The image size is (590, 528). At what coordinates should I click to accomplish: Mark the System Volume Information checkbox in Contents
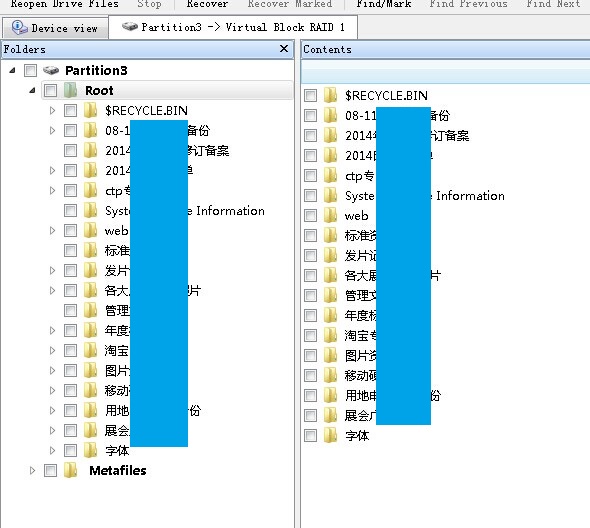coord(310,195)
